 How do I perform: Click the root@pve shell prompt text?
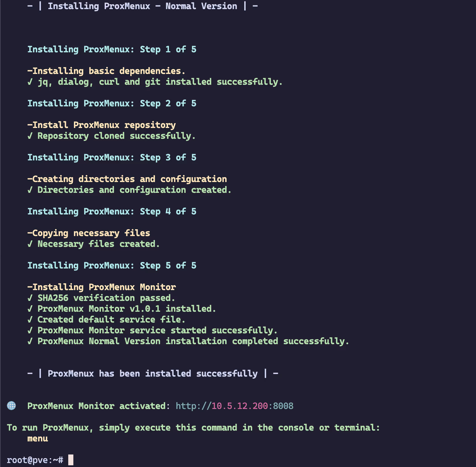click(35, 460)
